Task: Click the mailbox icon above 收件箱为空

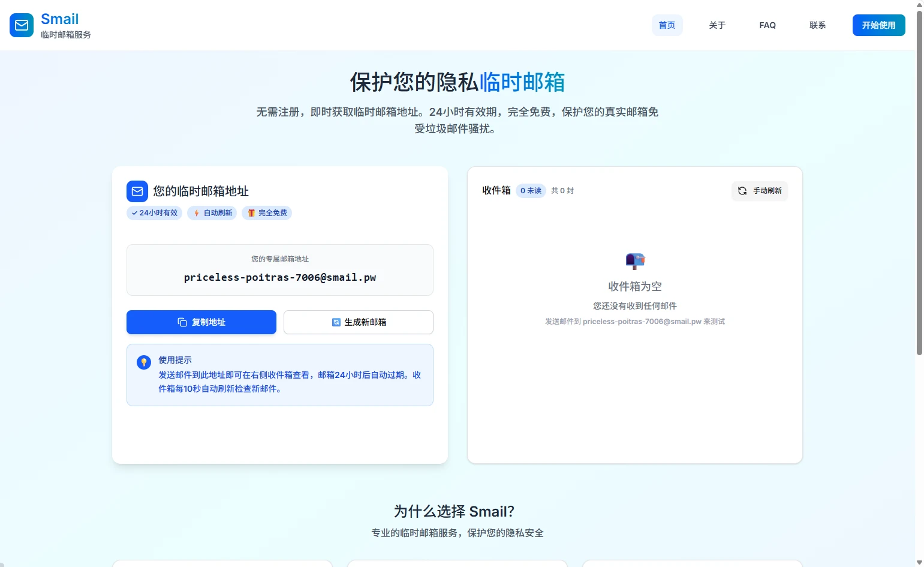Action: (635, 261)
